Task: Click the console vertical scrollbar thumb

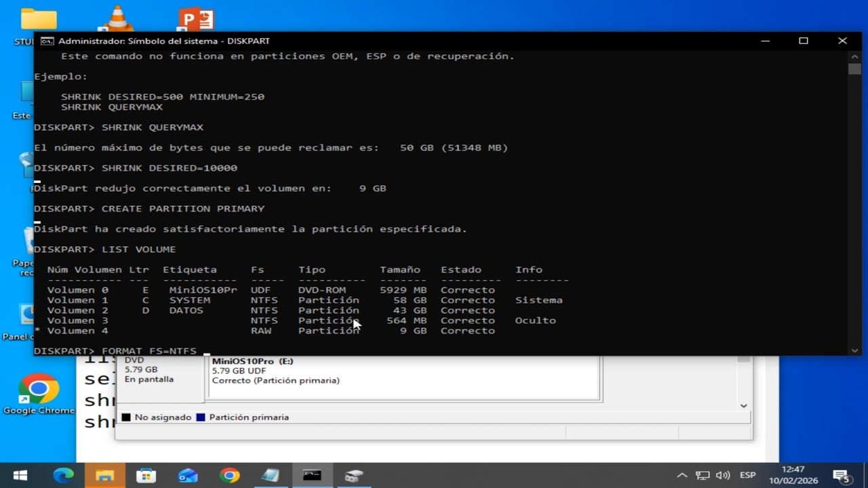Action: [x=854, y=68]
